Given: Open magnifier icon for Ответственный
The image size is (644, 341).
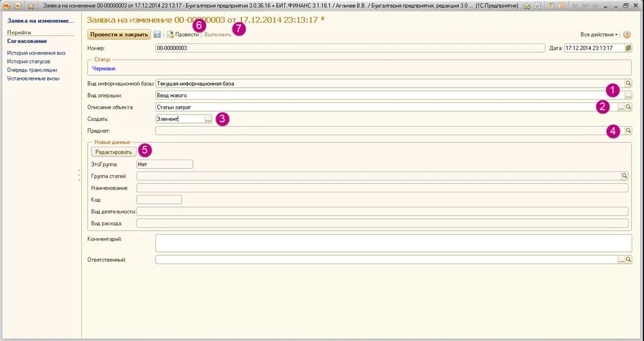Looking at the screenshot, I should point(629,260).
